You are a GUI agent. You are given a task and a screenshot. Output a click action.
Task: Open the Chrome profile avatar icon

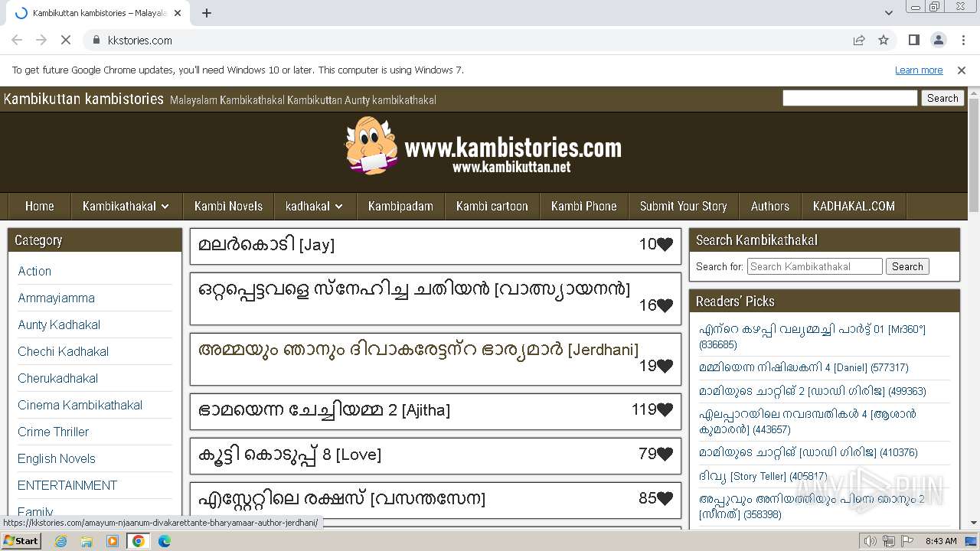coord(939,40)
